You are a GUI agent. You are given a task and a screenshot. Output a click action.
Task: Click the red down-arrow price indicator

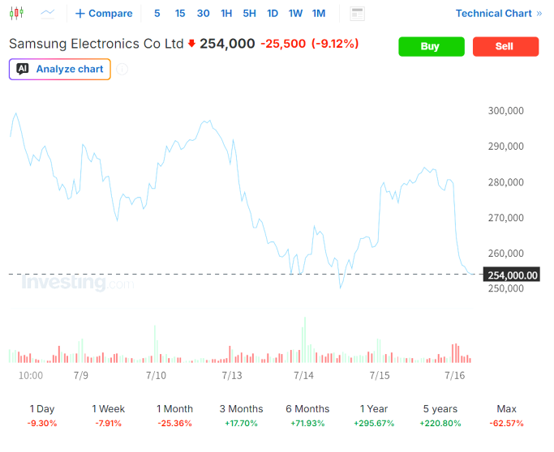coord(191,43)
